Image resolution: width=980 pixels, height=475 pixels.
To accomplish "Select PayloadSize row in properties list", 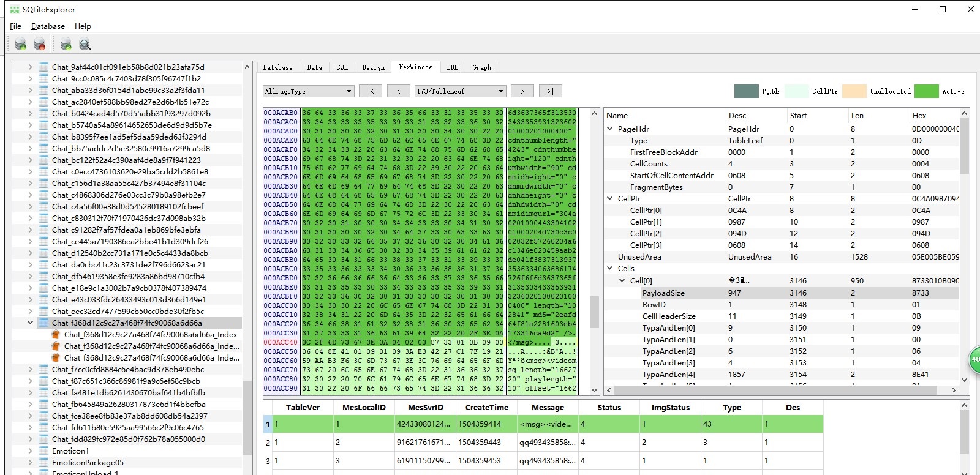I will [781, 293].
